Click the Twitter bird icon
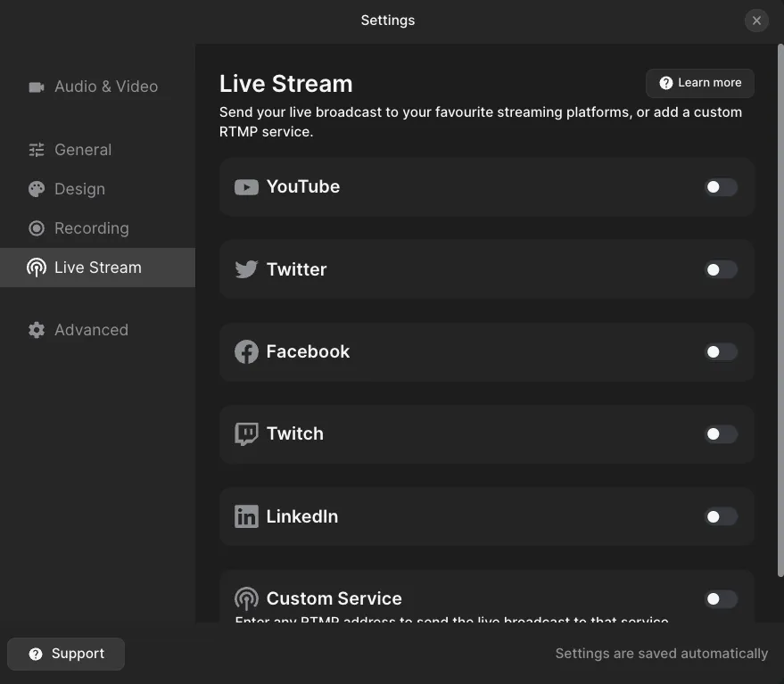 point(246,269)
